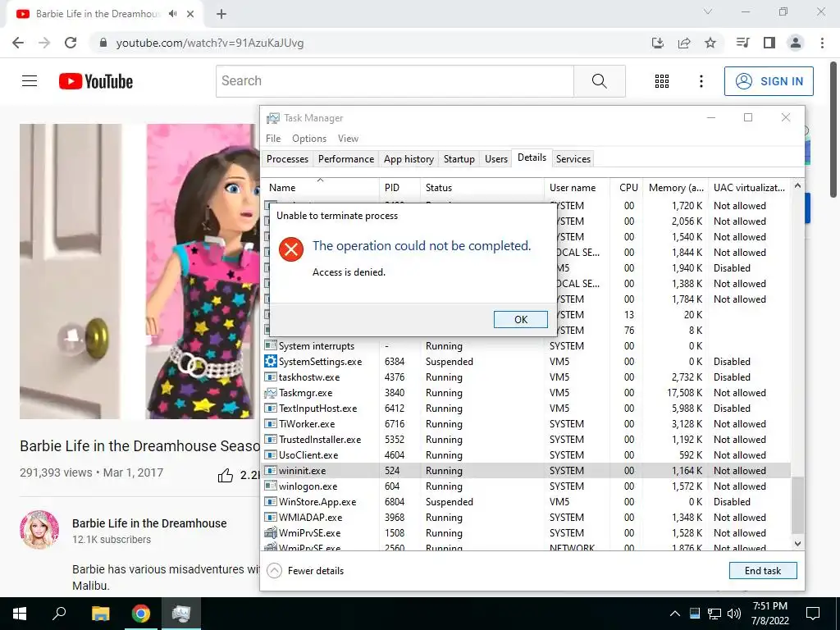Open the network icon in system tray
The image size is (840, 630).
click(x=714, y=614)
